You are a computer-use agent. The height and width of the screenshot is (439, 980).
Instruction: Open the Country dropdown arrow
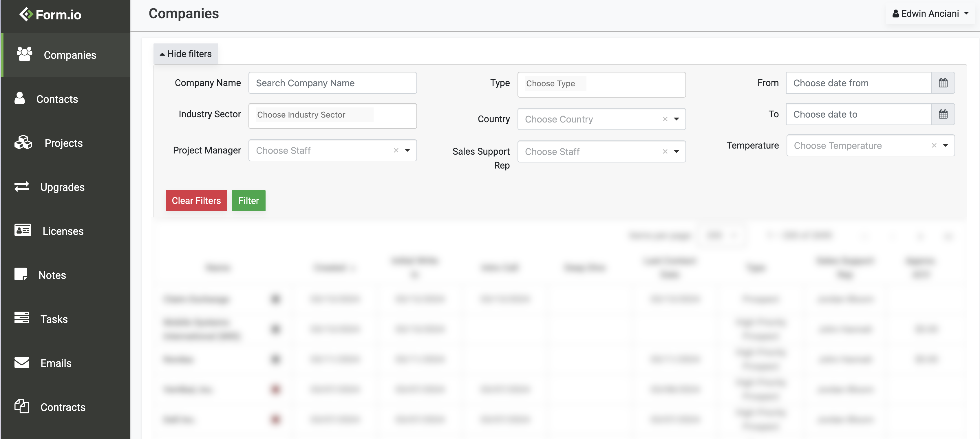677,119
